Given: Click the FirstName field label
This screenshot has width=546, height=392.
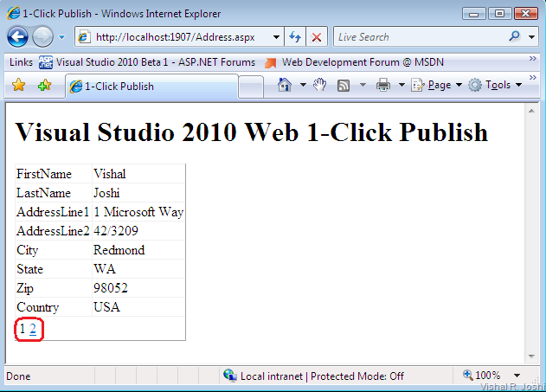Looking at the screenshot, I should (44, 174).
